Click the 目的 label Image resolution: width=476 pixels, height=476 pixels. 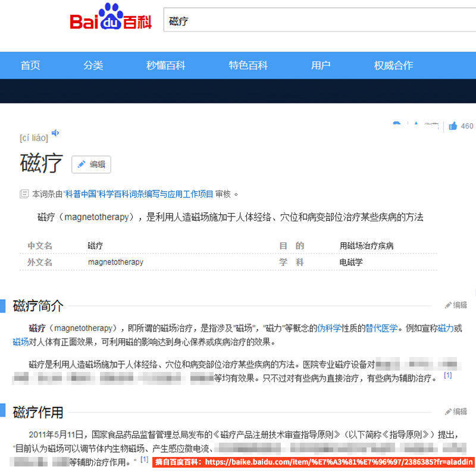[x=292, y=246]
